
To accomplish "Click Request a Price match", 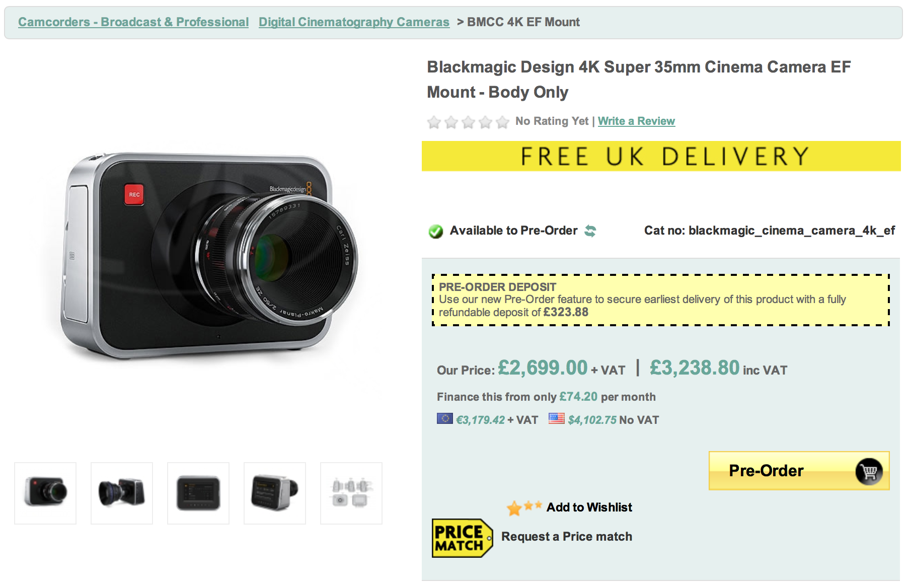I will [x=566, y=537].
